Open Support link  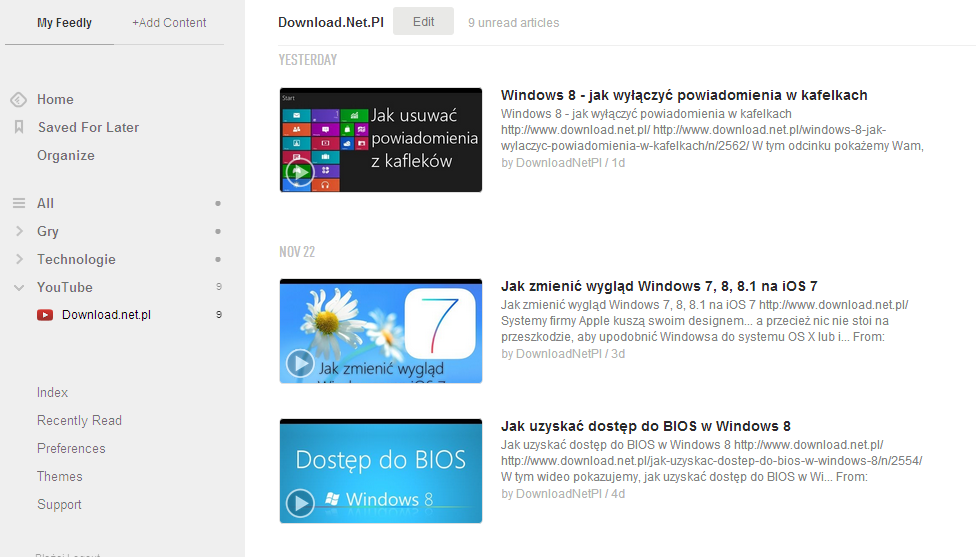click(59, 505)
